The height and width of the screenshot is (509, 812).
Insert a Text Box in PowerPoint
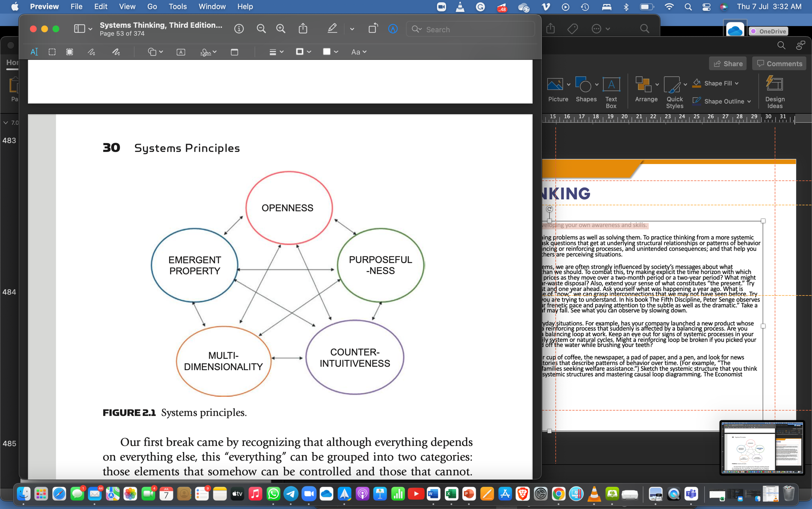[611, 92]
